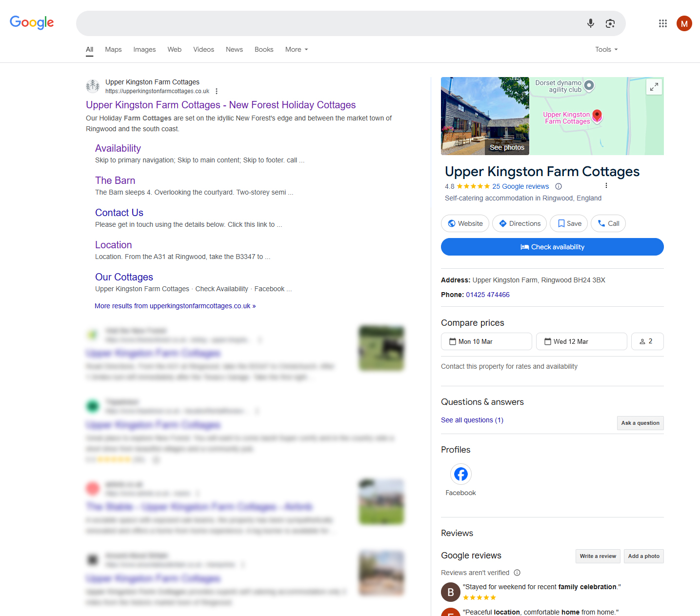Open the Availability sitelink
Image resolution: width=700 pixels, height=616 pixels.
click(118, 148)
